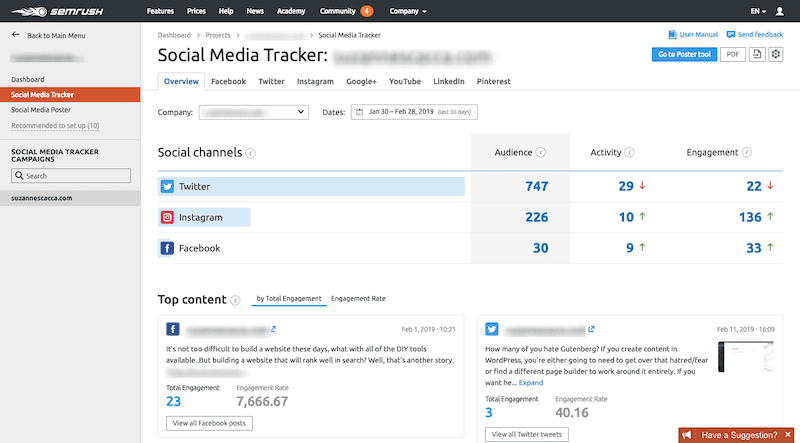Switch to the YouTube tab
This screenshot has width=800, height=443.
point(405,81)
